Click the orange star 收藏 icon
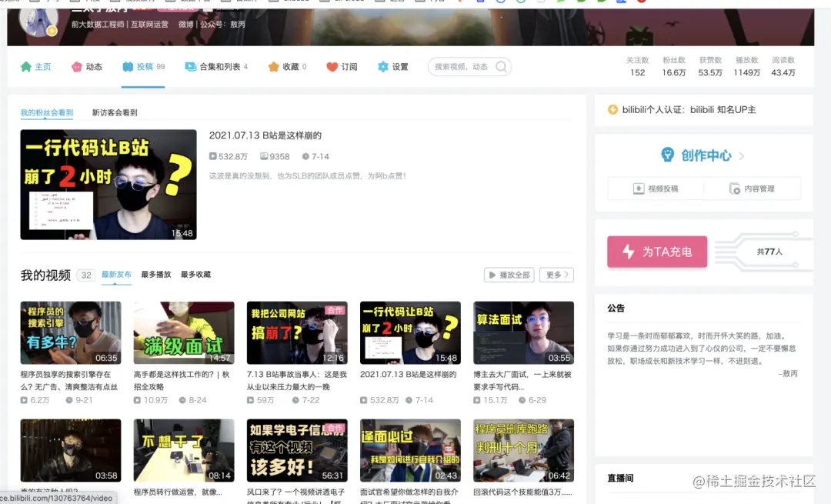 [273, 67]
